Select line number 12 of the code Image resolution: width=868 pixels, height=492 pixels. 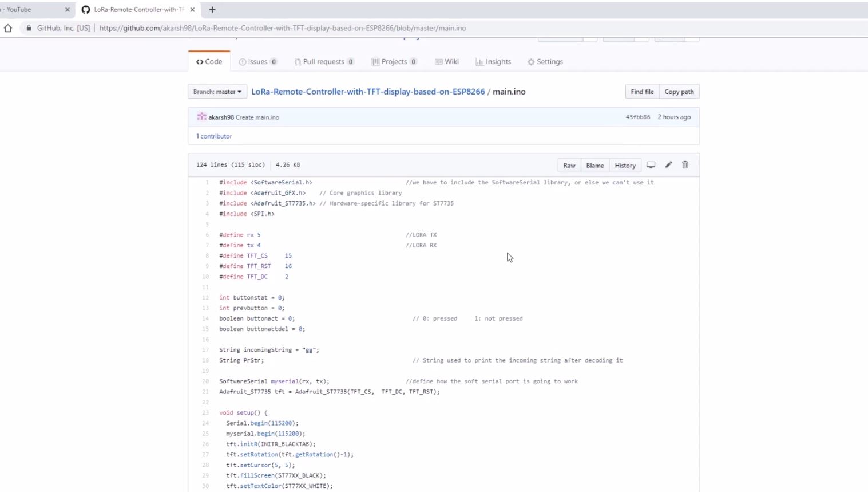[205, 298]
